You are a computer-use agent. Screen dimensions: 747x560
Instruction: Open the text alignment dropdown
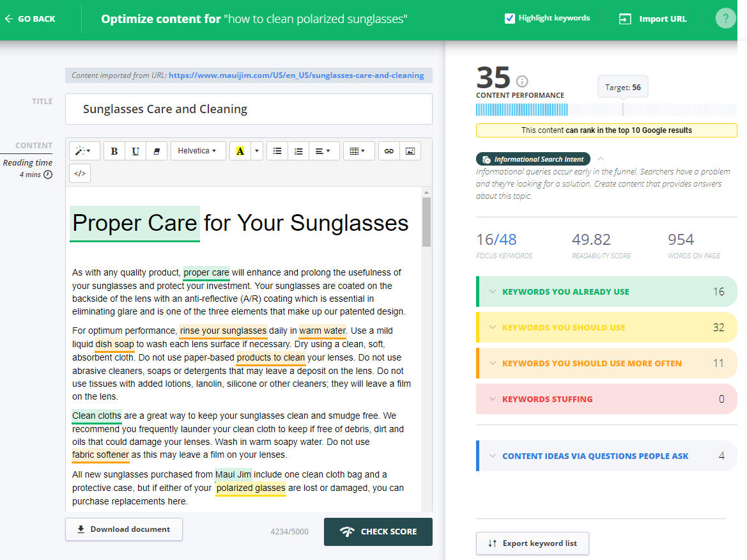323,150
